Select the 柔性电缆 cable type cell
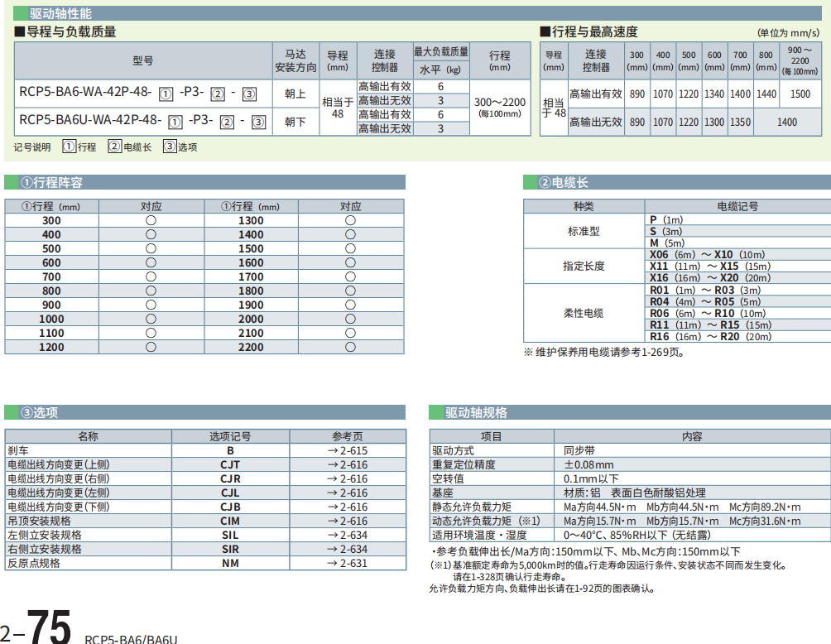This screenshot has width=831, height=644. [584, 313]
